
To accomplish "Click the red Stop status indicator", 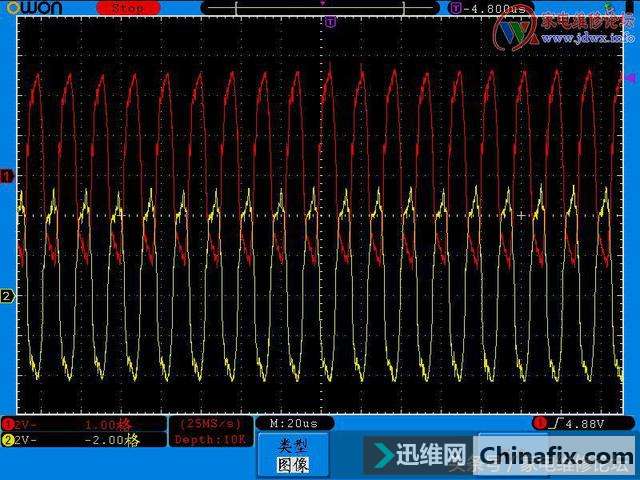I will [x=128, y=8].
